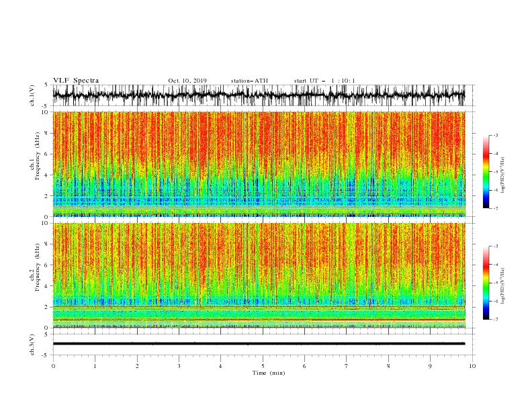532x411 pixels.
Task: Click the "ch.2 Frequency (kHz)" axis label
Action: (x=35, y=267)
